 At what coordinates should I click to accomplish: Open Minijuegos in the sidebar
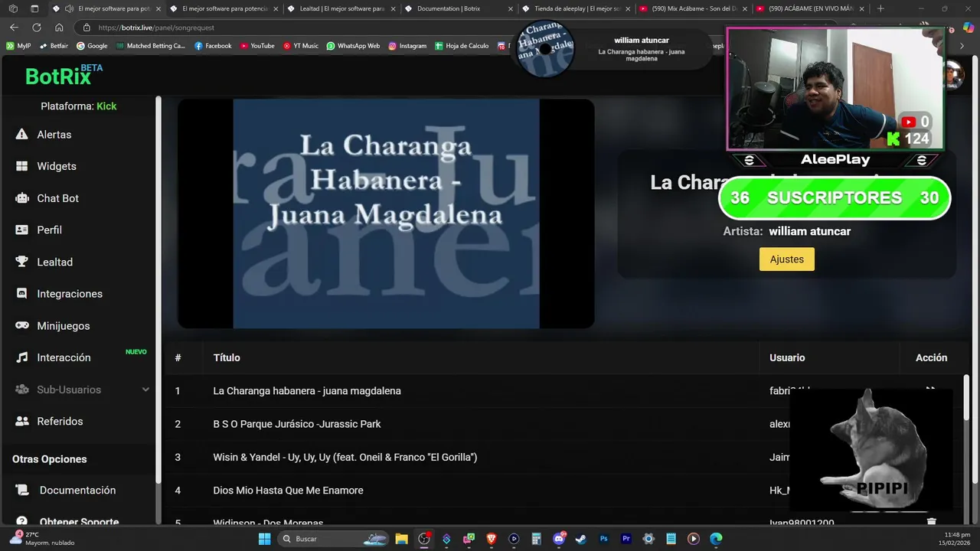(63, 326)
